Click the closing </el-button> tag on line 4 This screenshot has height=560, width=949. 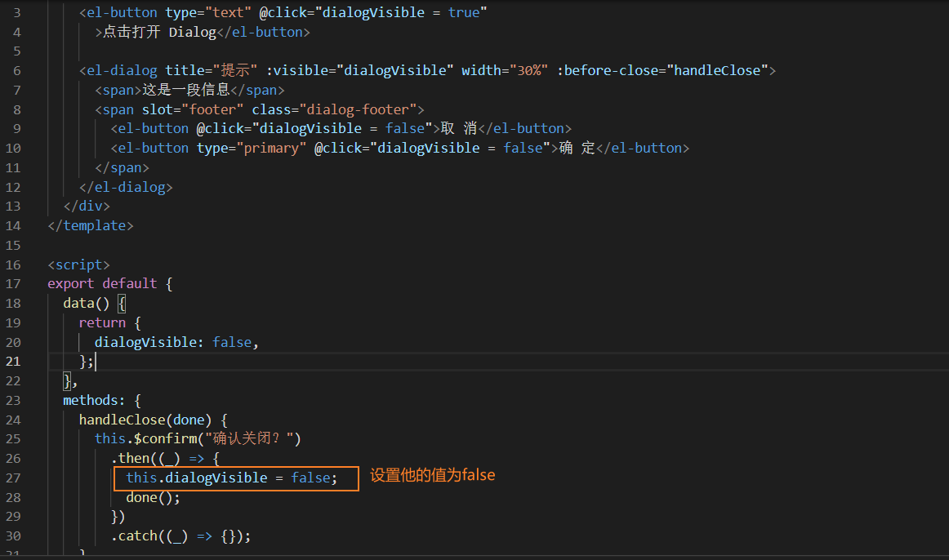click(263, 32)
